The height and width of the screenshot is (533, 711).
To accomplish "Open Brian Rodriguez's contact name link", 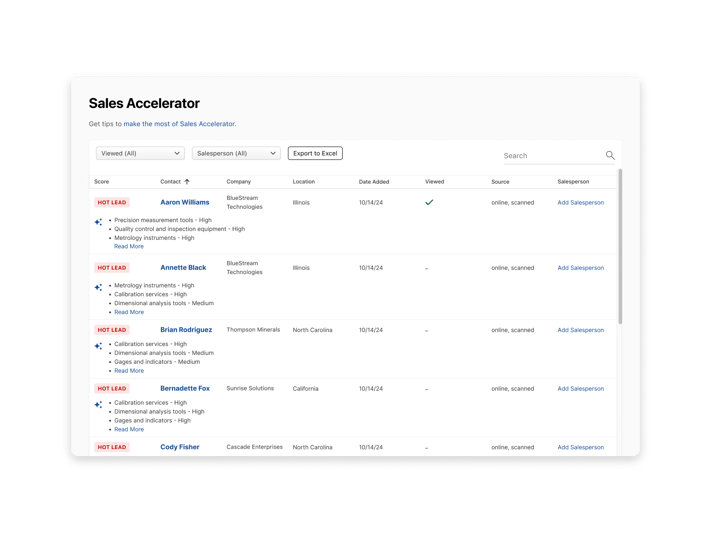I will (x=186, y=330).
